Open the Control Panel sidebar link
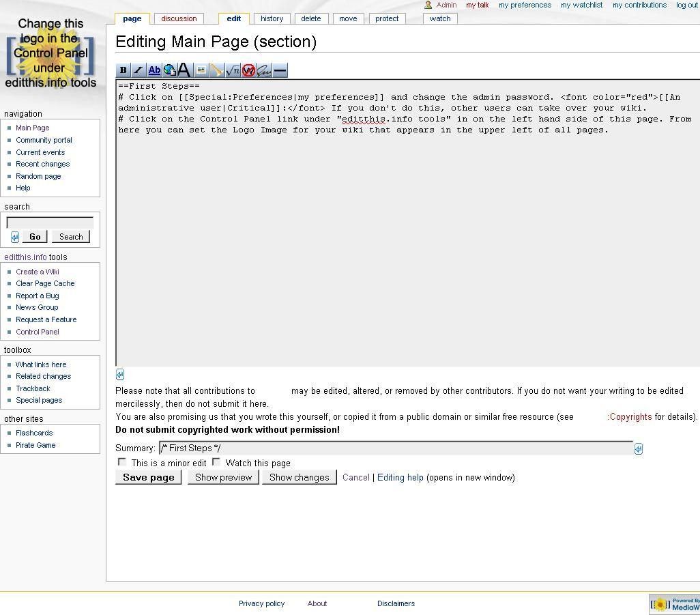700x615 pixels. [x=38, y=332]
